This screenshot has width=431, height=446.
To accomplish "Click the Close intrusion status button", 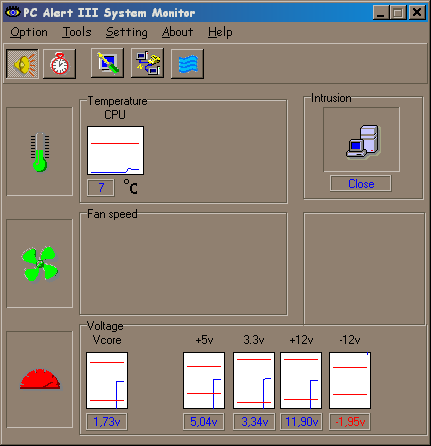I will [x=361, y=184].
